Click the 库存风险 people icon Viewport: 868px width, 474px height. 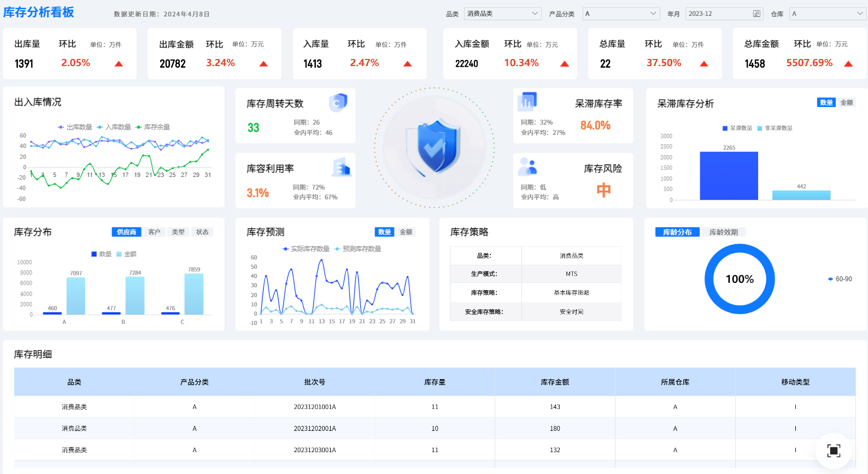point(527,167)
